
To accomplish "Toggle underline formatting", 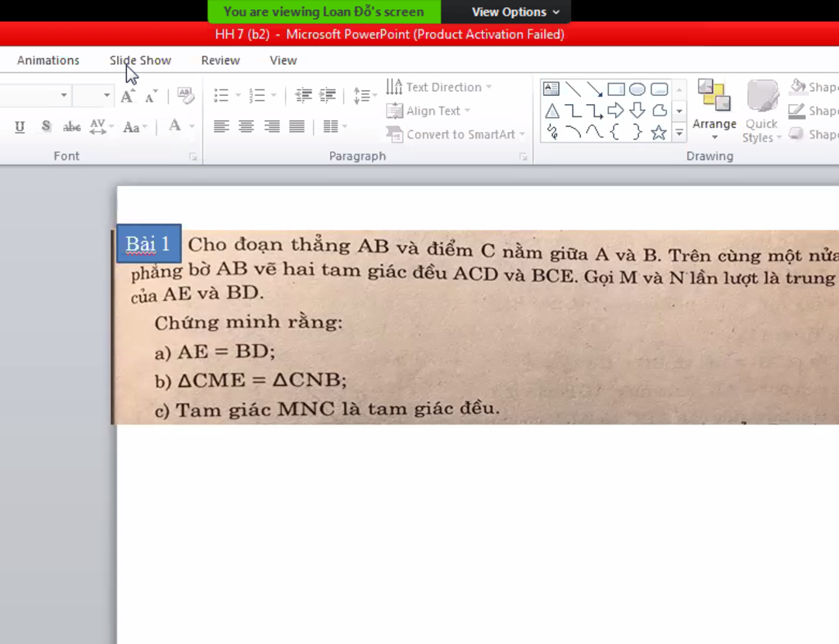I will 20,127.
